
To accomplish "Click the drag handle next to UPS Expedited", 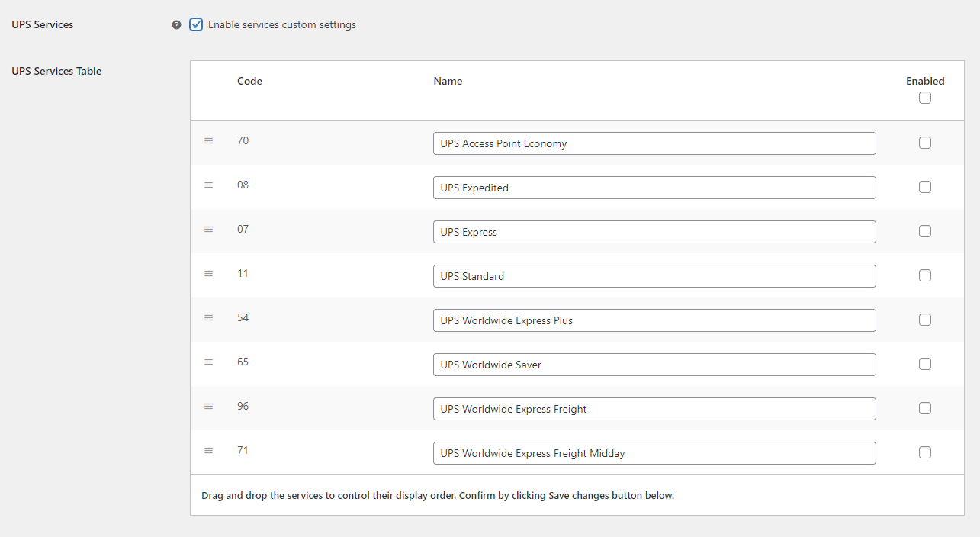I will pyautogui.click(x=209, y=185).
